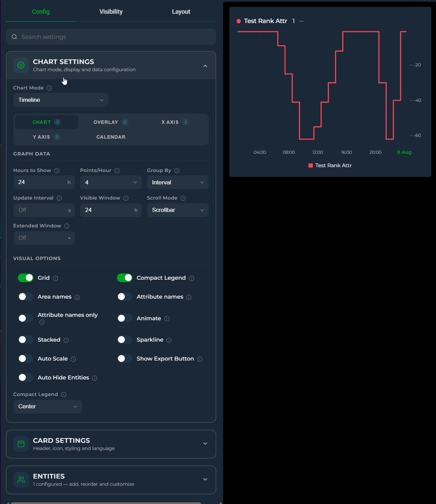Show info for Chart Mode
The width and height of the screenshot is (436, 504).
click(49, 88)
